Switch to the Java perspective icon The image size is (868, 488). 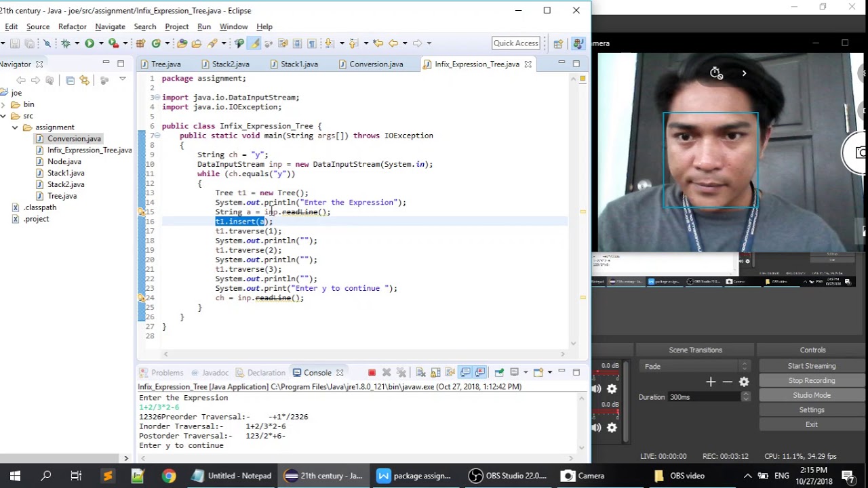pyautogui.click(x=578, y=43)
